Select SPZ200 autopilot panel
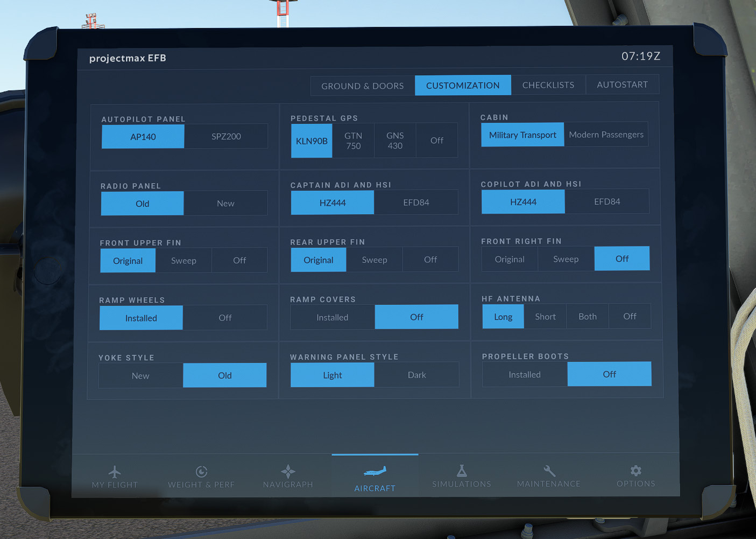Viewport: 756px width, 539px height. [x=226, y=136]
